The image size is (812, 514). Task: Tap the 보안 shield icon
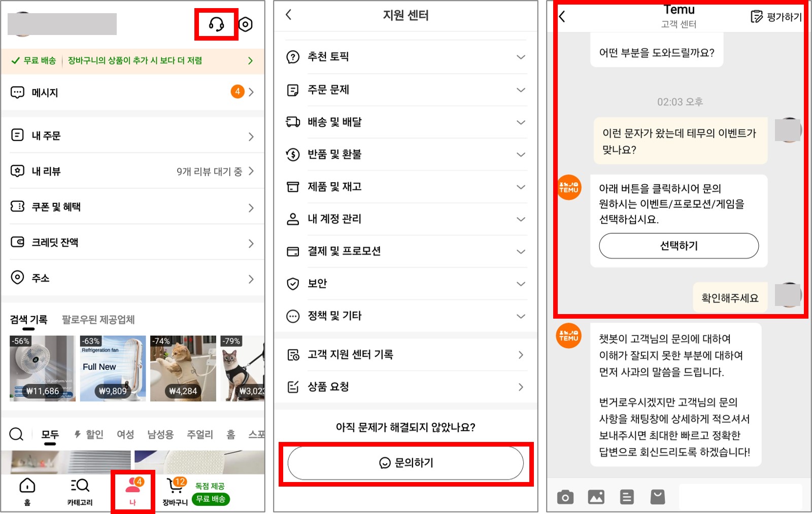click(x=293, y=284)
